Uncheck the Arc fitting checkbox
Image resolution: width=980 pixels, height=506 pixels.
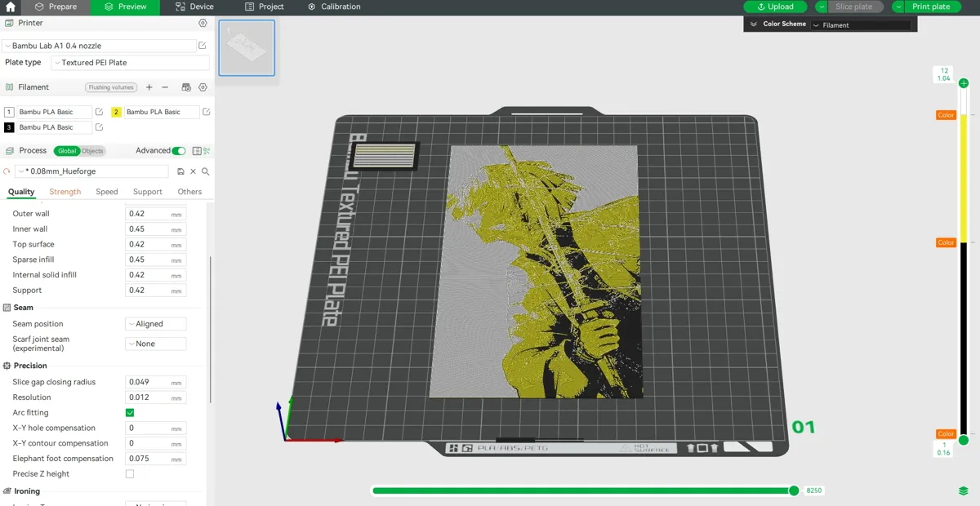coord(130,413)
